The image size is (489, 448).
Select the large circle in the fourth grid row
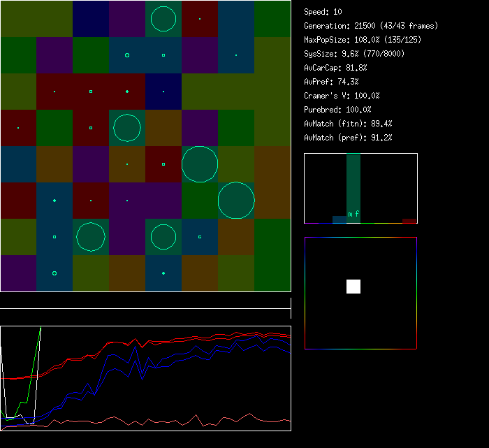(x=127, y=128)
